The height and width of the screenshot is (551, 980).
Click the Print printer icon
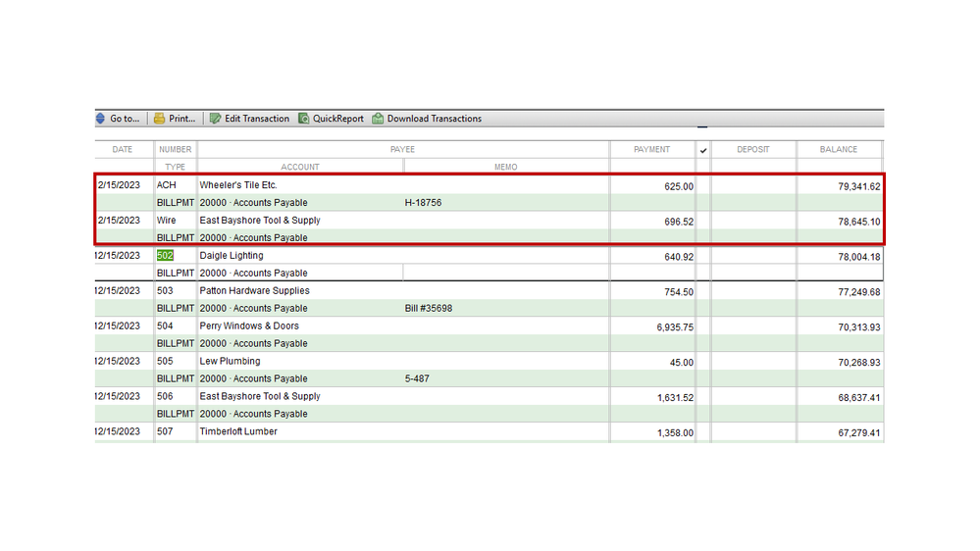coord(159,119)
